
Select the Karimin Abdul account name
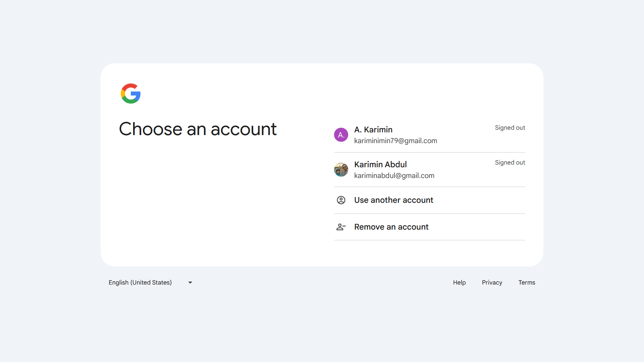pos(380,165)
